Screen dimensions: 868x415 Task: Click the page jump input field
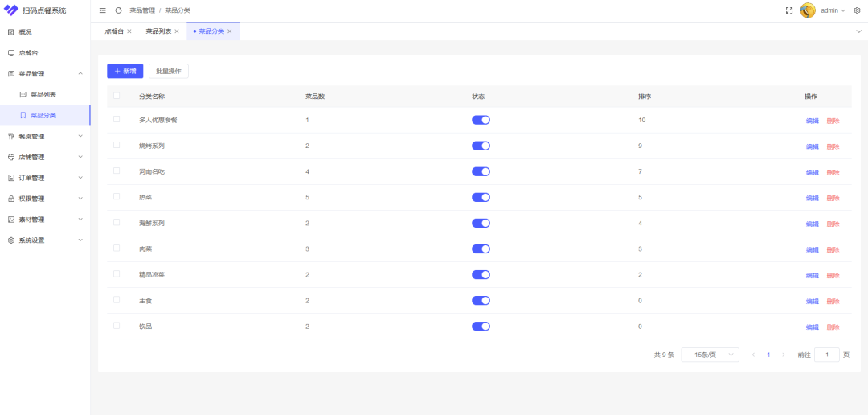pos(826,355)
